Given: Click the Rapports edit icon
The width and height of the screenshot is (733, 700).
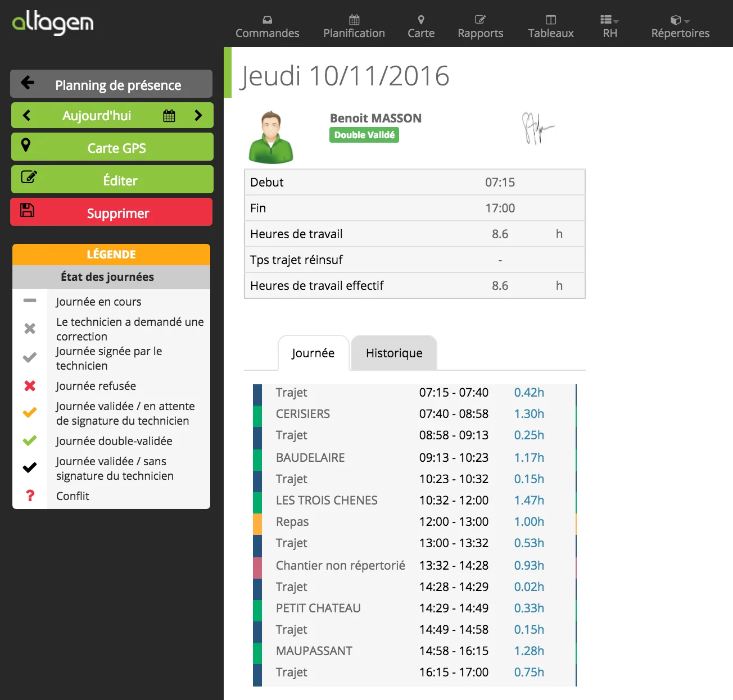Looking at the screenshot, I should (x=480, y=20).
